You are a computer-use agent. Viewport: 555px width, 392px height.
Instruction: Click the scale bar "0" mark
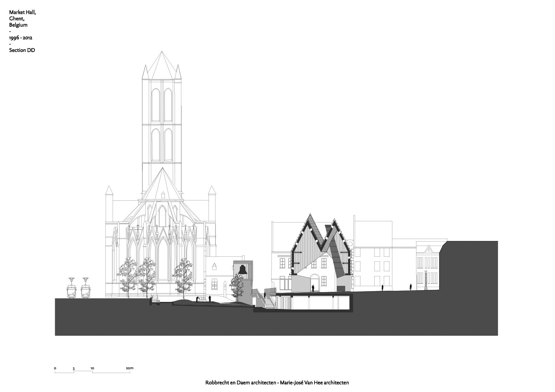pos(55,368)
